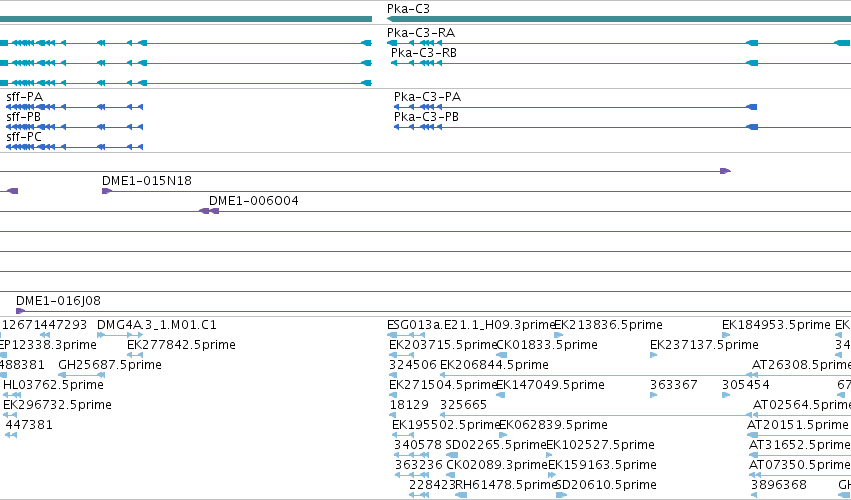Click the Pka-C3 gene label
The width and height of the screenshot is (851, 500).
(408, 9)
